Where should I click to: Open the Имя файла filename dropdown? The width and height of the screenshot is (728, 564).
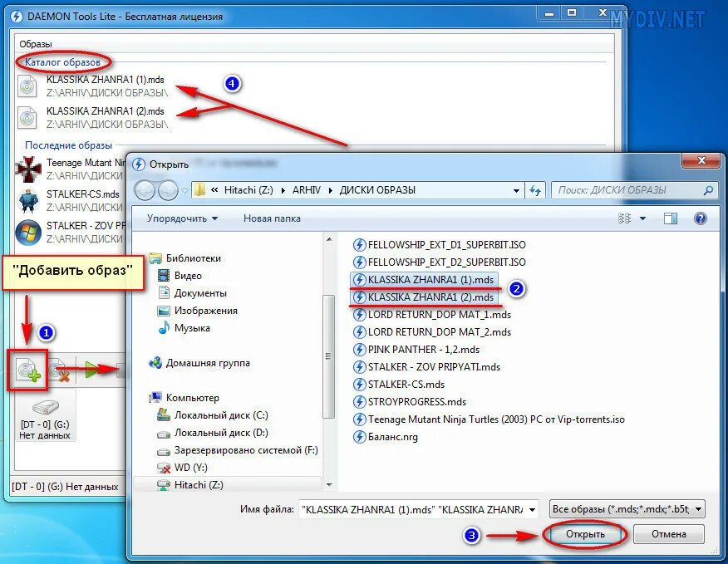(x=532, y=510)
